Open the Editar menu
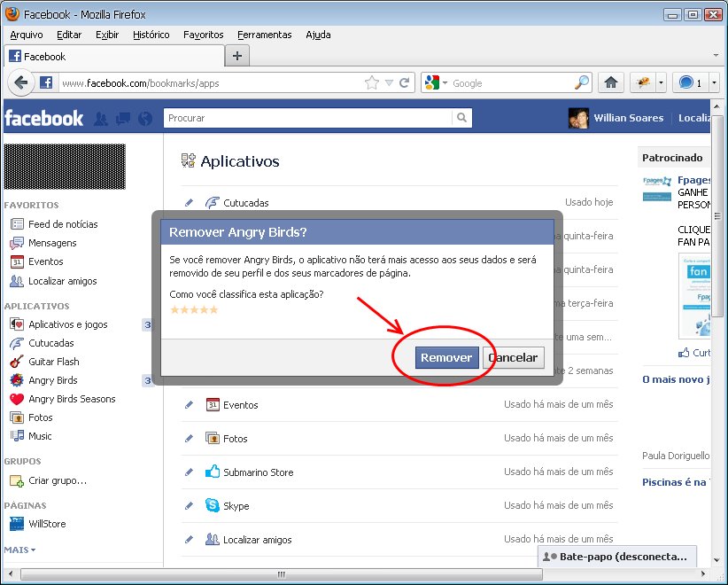The image size is (728, 585). [x=69, y=35]
